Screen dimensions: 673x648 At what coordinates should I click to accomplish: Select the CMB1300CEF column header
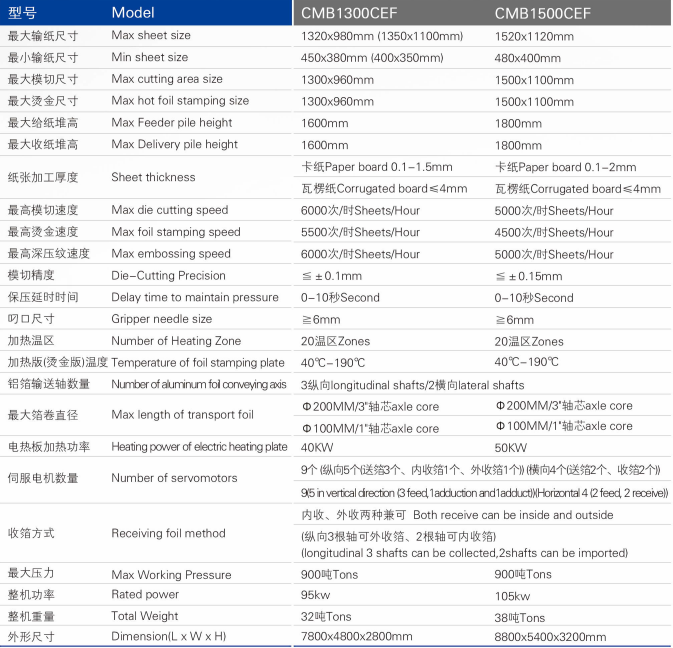coord(349,13)
